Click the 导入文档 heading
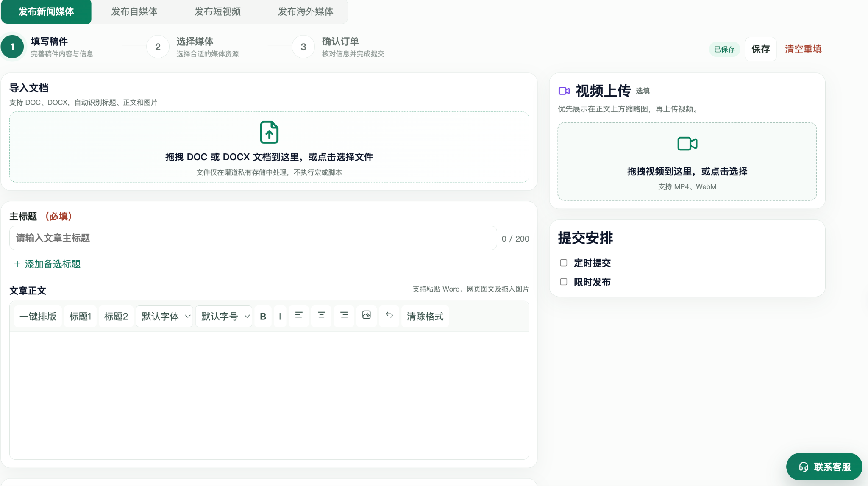The image size is (868, 486). coord(29,88)
